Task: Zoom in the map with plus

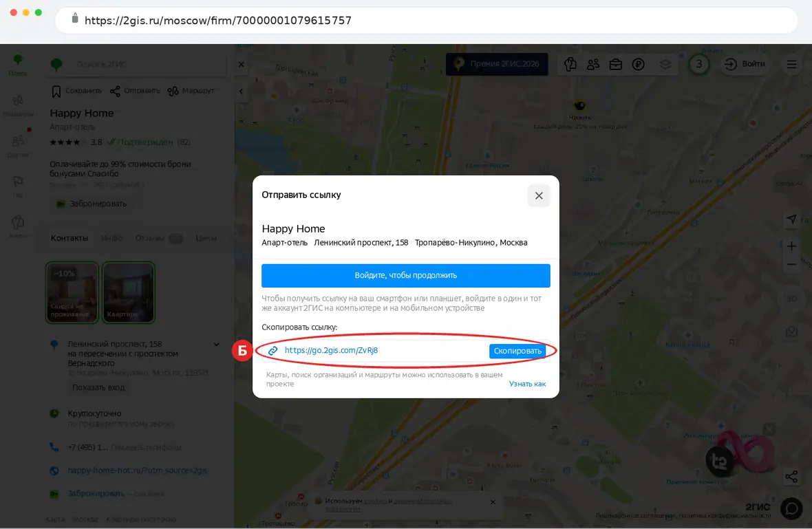Action: click(x=791, y=246)
